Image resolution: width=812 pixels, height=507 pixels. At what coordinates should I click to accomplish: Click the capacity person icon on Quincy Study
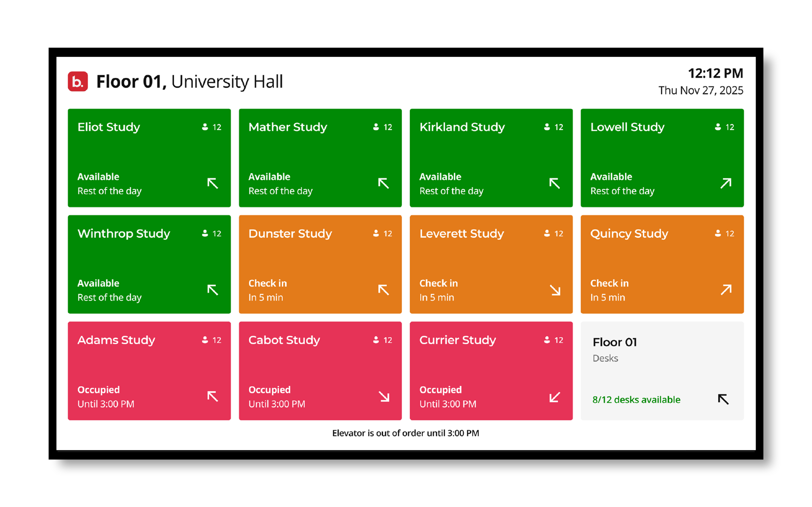pos(718,233)
